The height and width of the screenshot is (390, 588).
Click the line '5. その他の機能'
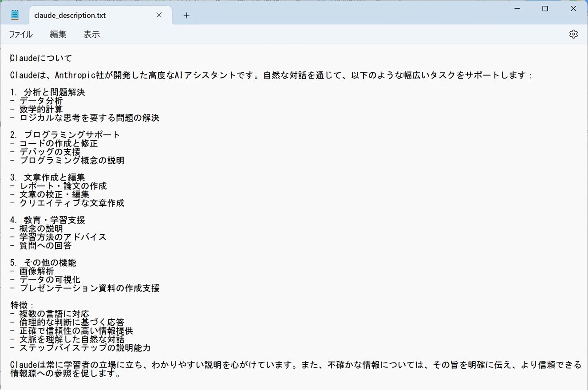pyautogui.click(x=43, y=263)
